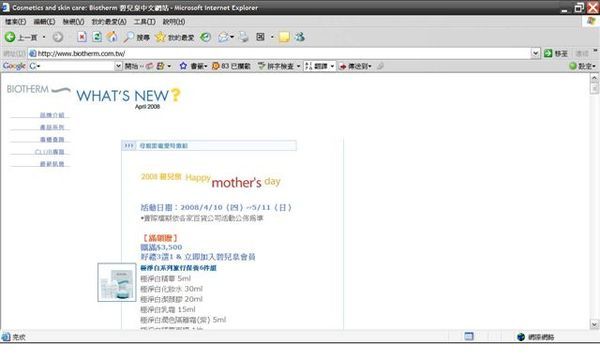Expand the Google bookmarks dropdown arrow
This screenshot has width=600, height=360.
[205, 66]
